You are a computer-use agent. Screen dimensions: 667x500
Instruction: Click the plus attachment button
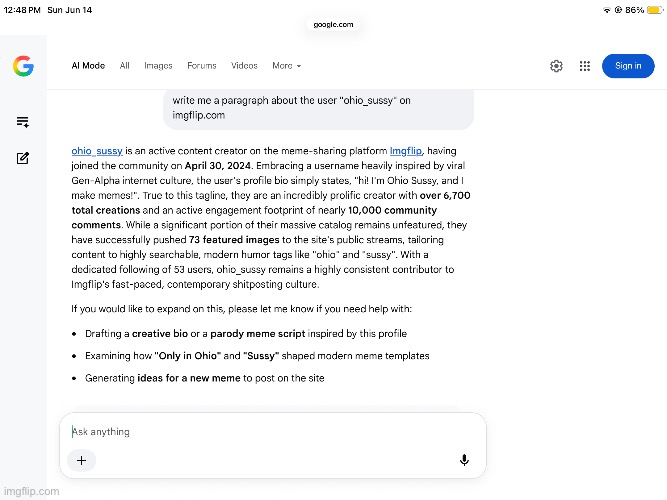pyautogui.click(x=81, y=460)
